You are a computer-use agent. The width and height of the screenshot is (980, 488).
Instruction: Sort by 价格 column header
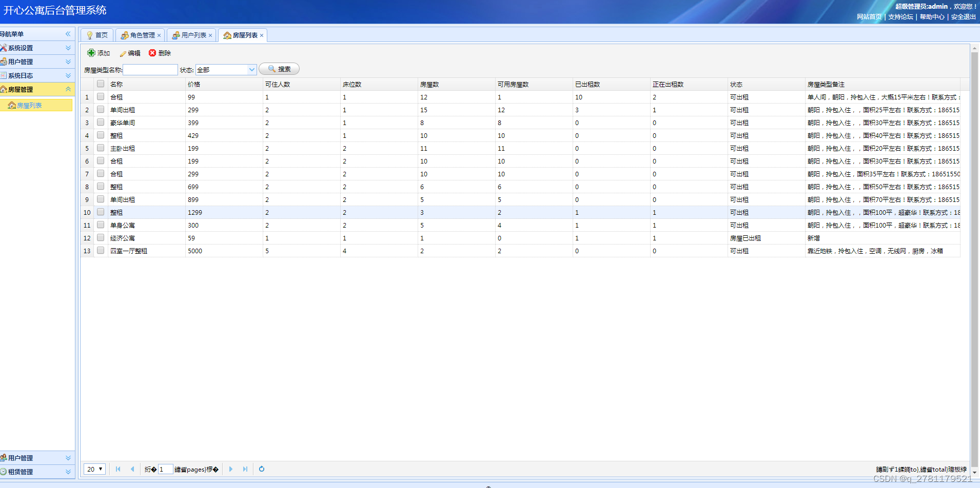coord(224,84)
